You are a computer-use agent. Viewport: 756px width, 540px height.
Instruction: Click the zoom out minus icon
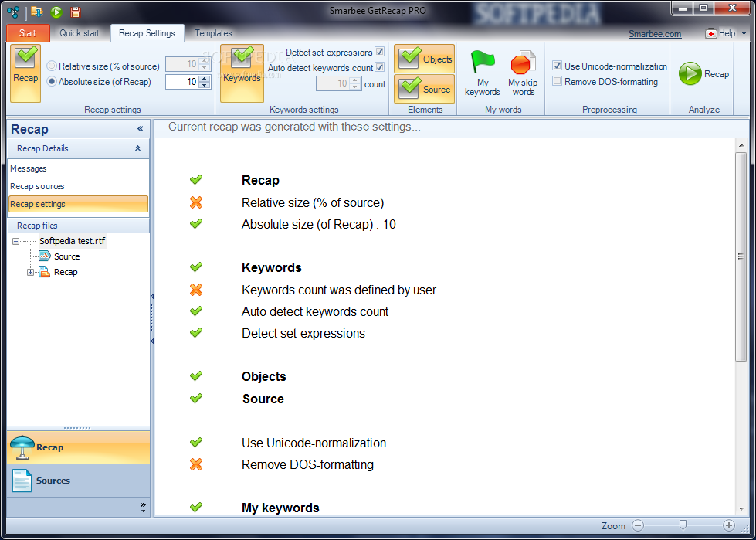[x=638, y=525]
